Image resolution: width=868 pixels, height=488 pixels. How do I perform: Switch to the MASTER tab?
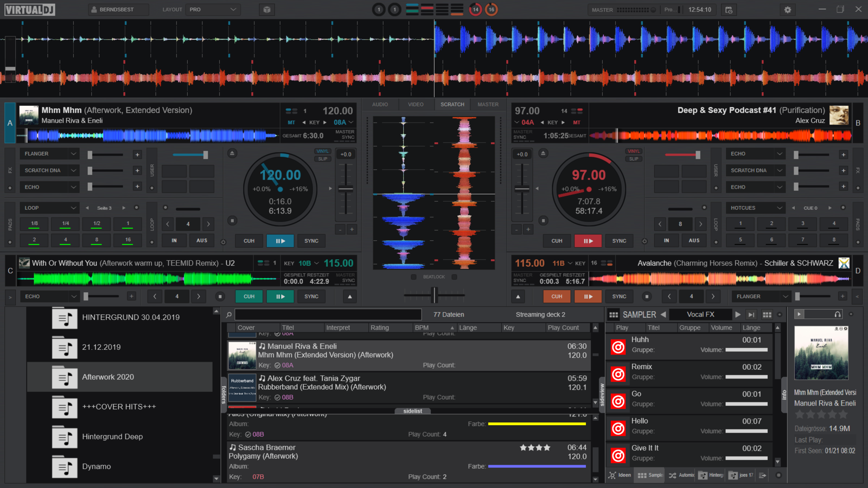click(488, 104)
